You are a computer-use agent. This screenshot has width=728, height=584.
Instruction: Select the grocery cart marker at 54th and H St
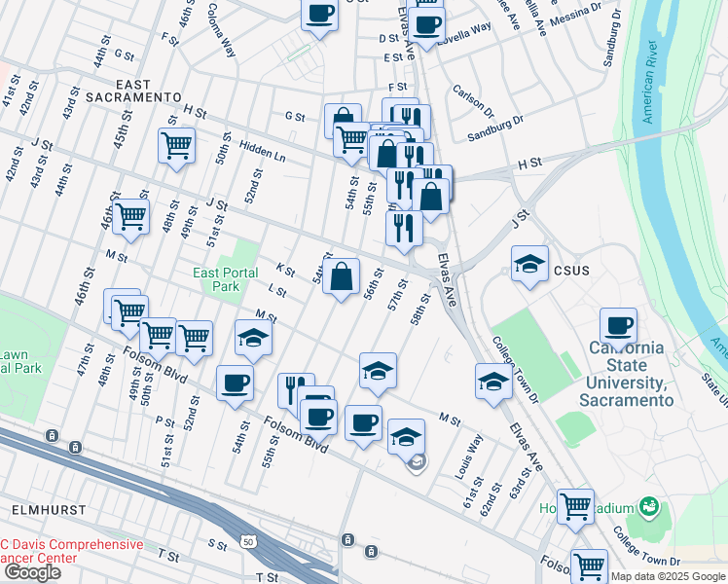pyautogui.click(x=351, y=141)
